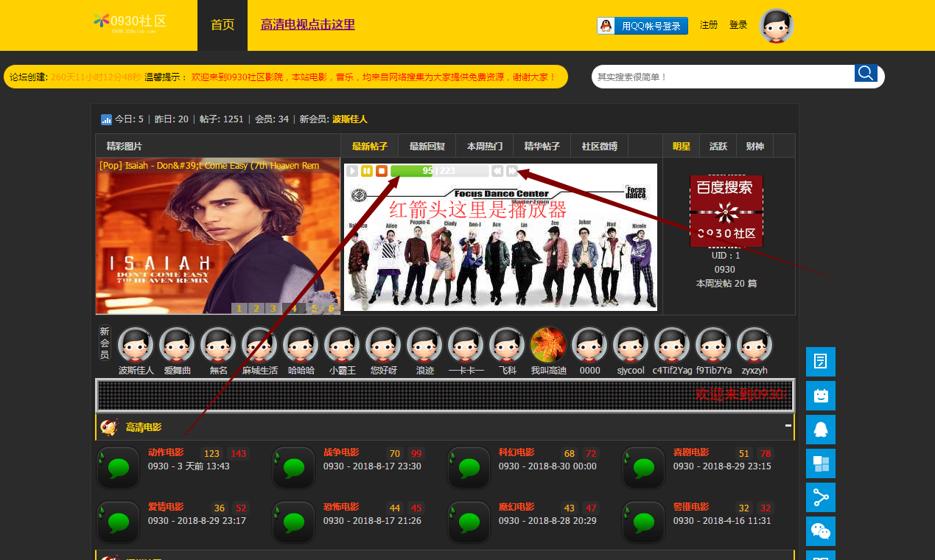Show slide 4 in the image carousel

294,309
